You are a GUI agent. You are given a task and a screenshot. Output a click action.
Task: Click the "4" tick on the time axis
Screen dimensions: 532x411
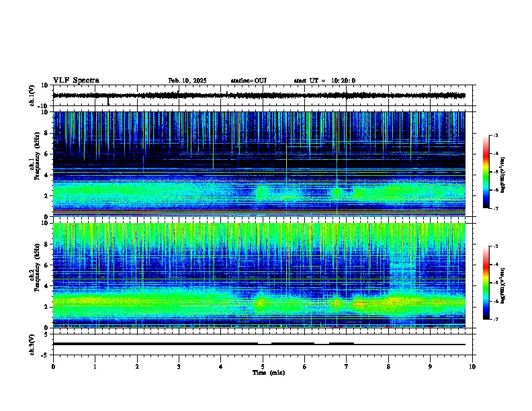click(221, 367)
